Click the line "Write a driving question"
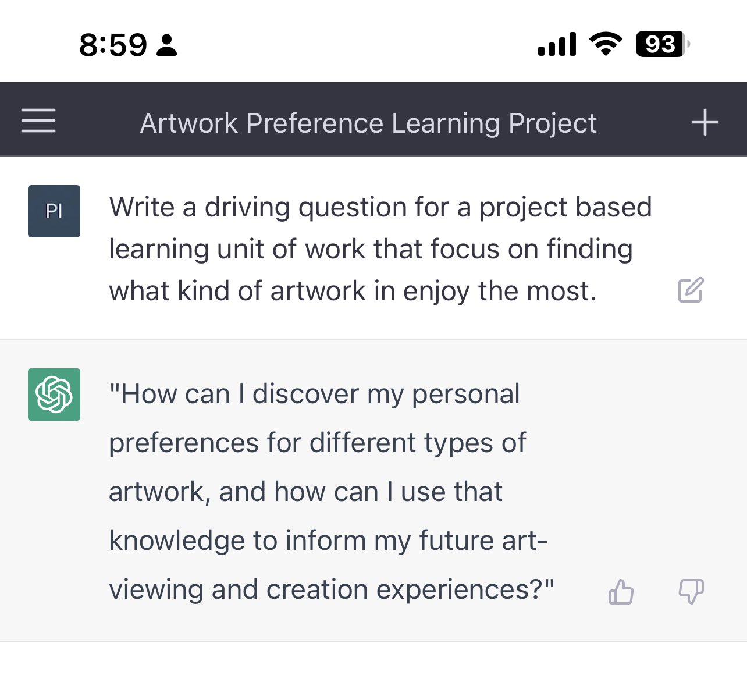747x700 pixels. [380, 207]
